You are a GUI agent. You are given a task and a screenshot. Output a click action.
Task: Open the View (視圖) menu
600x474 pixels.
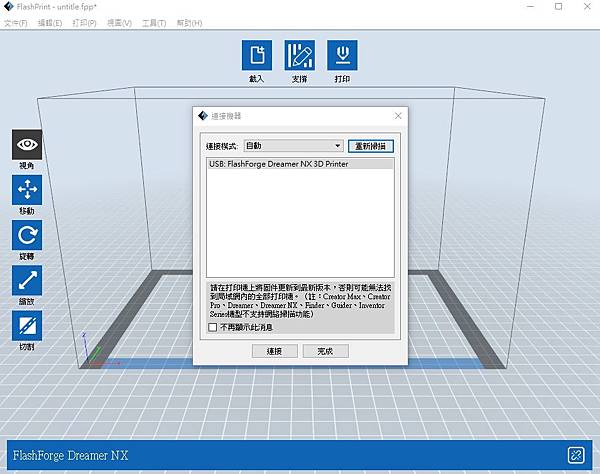tap(119, 23)
